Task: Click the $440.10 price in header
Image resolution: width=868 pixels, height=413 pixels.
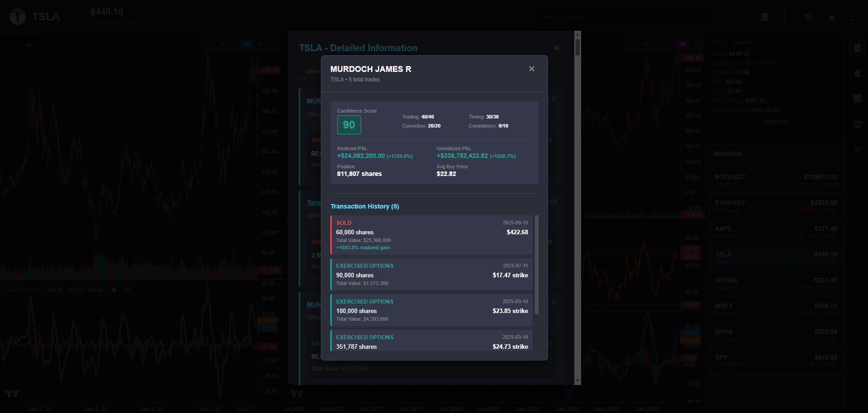Action: tap(107, 12)
